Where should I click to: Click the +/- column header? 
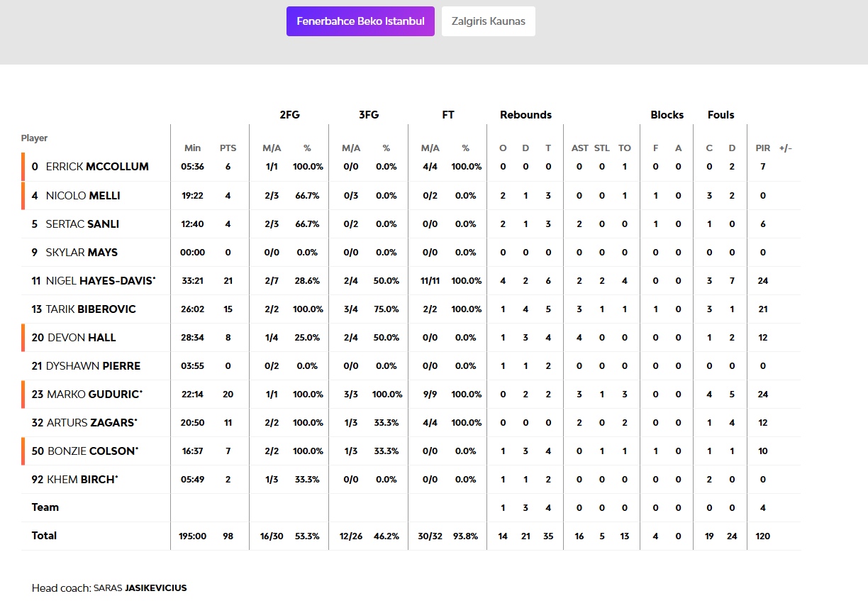point(785,148)
